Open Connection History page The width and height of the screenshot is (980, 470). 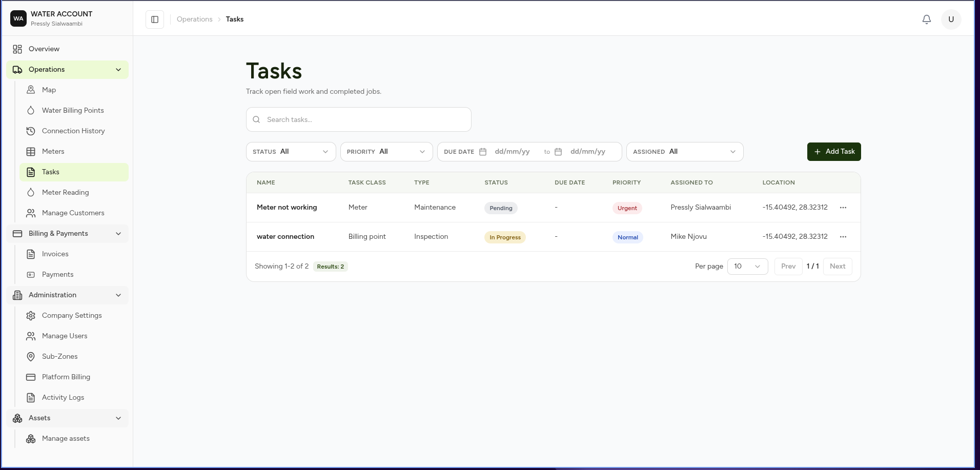point(74,131)
